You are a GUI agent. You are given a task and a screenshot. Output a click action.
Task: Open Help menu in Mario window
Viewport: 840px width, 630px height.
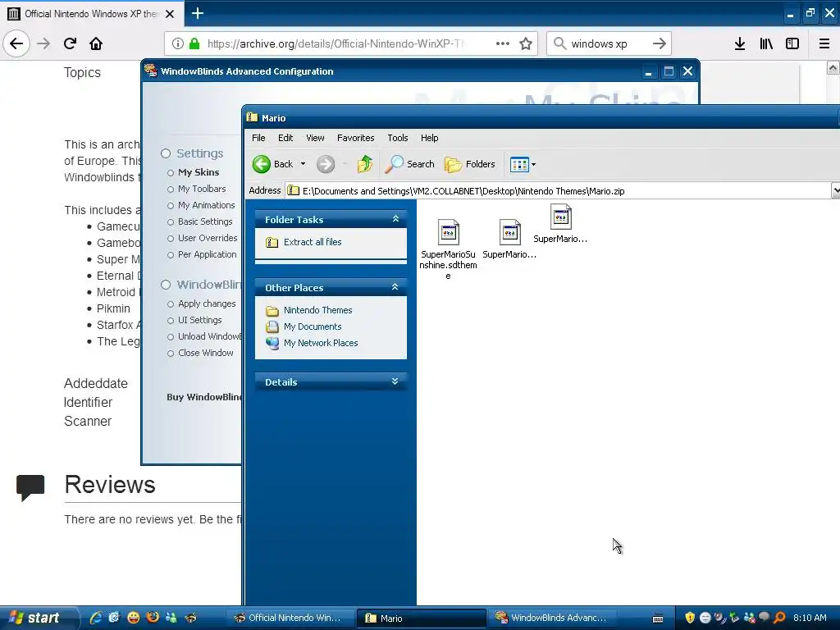click(429, 138)
